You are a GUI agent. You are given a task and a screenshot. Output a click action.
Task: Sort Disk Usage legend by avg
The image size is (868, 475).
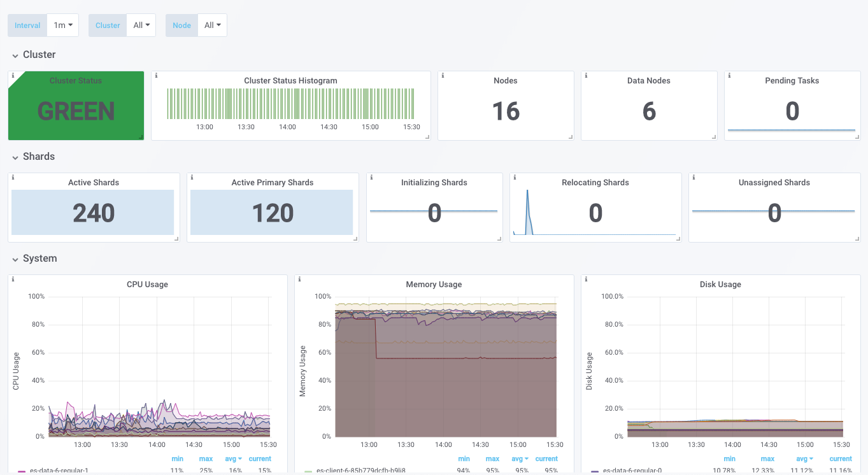click(x=806, y=458)
